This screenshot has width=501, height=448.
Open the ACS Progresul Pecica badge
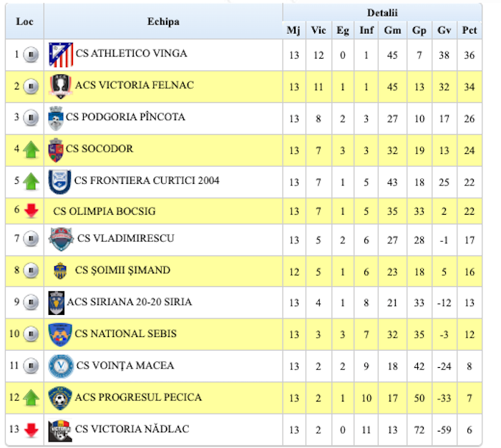tap(60, 398)
